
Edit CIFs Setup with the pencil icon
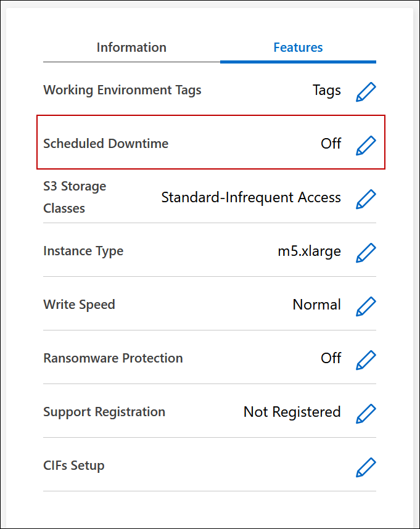366,467
